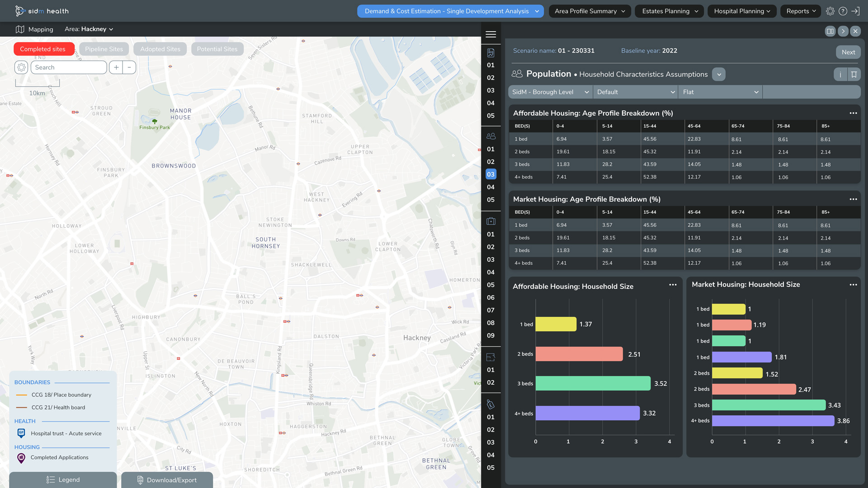Enable the Potential Sites filter
This screenshot has width=868, height=488.
pos(217,49)
